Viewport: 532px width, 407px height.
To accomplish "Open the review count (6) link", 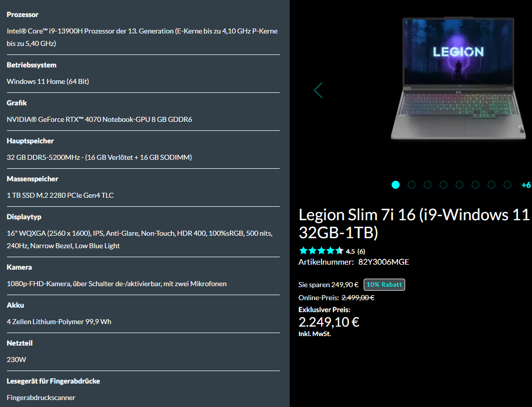I will click(x=361, y=251).
